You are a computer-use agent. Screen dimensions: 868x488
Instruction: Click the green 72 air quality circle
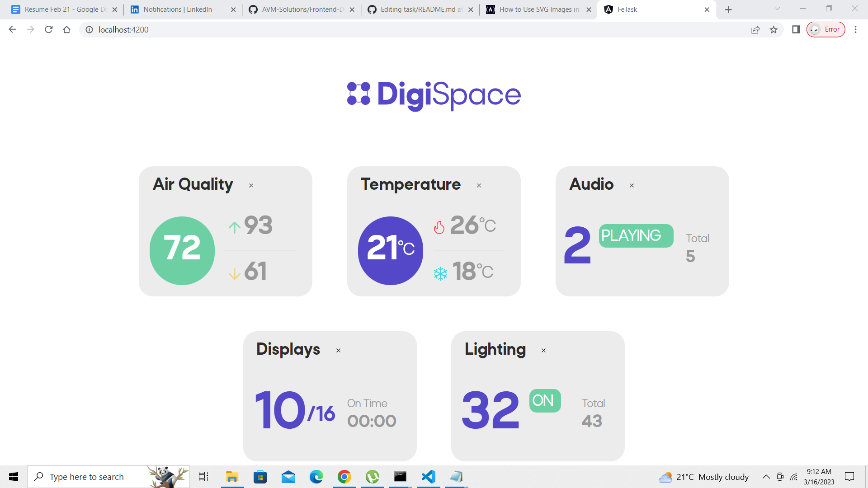tap(182, 251)
